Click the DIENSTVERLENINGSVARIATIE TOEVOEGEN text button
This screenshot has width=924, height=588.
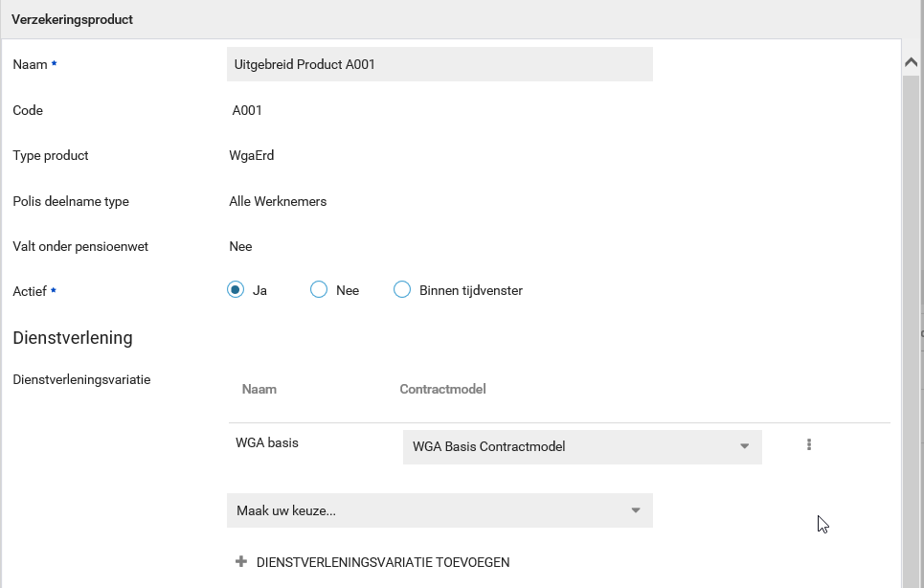[383, 562]
